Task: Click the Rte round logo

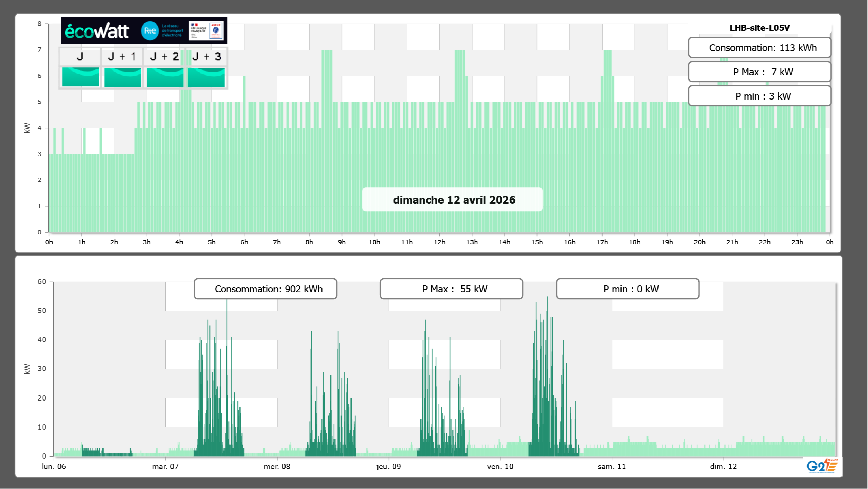Action: (x=150, y=31)
